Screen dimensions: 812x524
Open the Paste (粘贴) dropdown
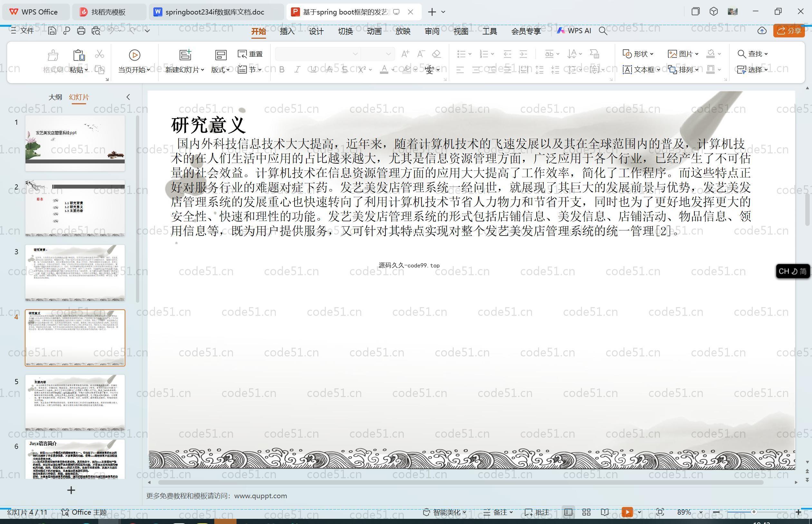point(79,70)
